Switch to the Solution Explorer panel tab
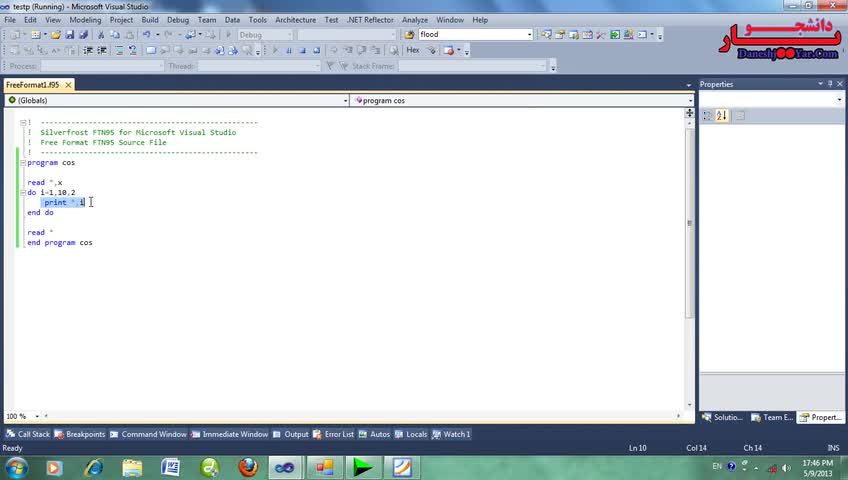The width and height of the screenshot is (848, 480). tap(723, 417)
